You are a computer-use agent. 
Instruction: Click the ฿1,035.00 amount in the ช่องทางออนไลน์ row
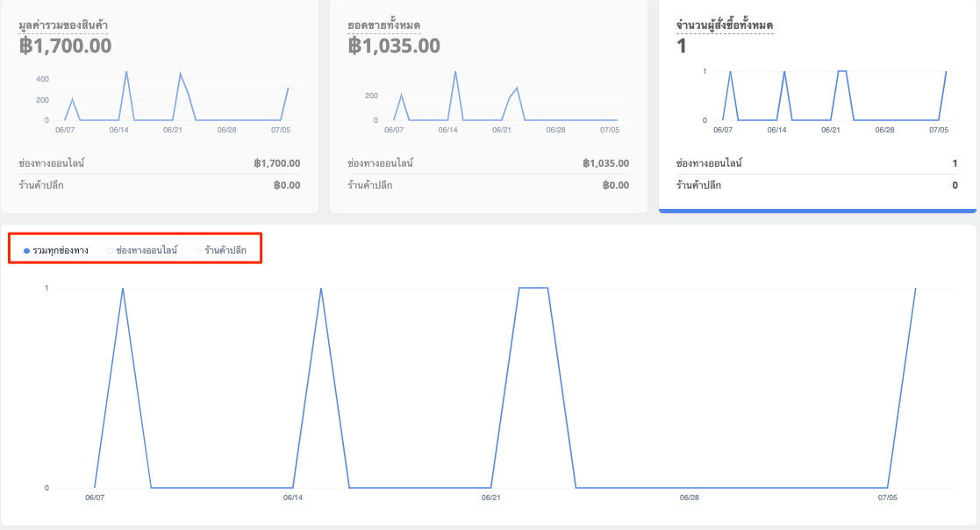click(605, 163)
